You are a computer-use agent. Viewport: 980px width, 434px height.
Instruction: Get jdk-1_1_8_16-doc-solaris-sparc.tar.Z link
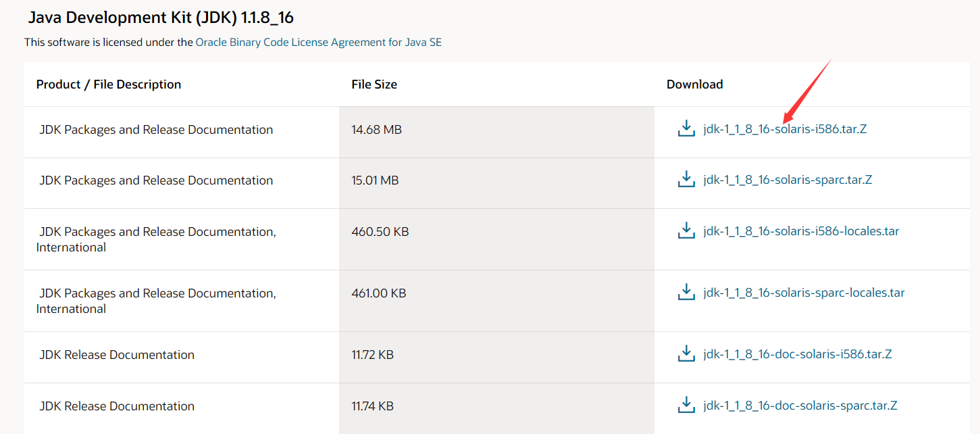(x=800, y=406)
